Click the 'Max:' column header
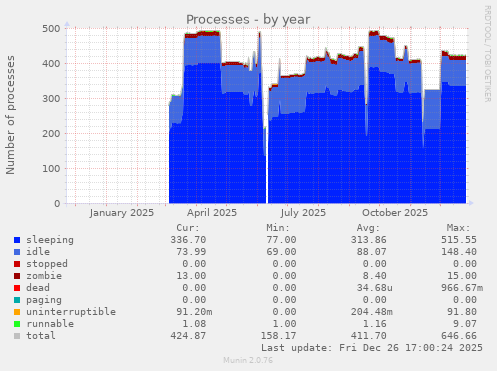 click(459, 228)
